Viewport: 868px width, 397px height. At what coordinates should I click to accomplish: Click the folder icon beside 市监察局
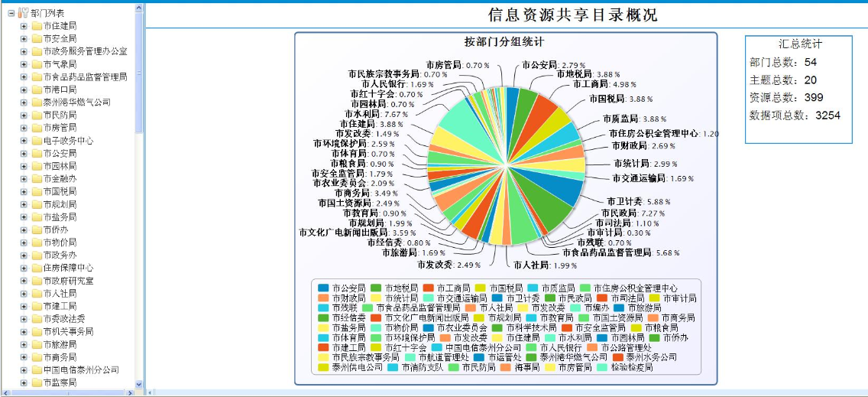(36, 383)
